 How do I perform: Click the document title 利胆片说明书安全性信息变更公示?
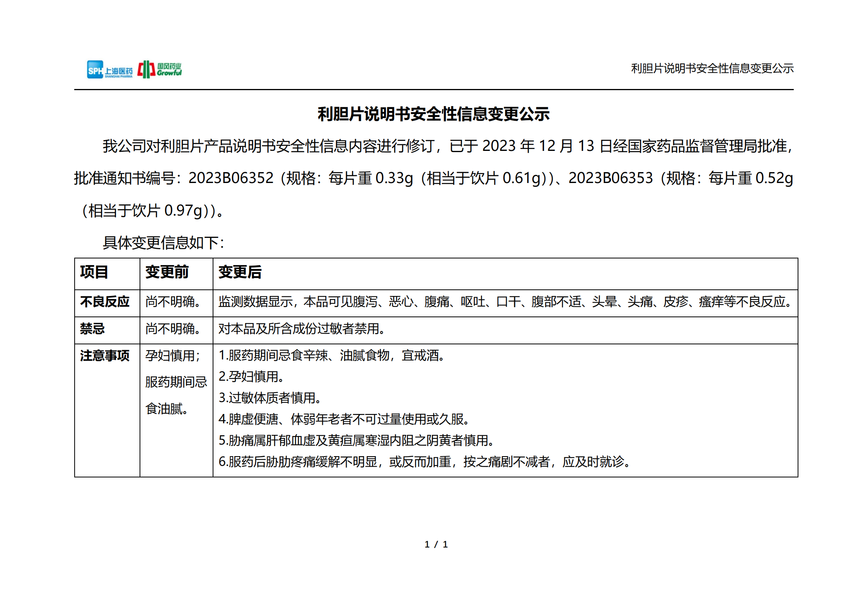pos(434,113)
